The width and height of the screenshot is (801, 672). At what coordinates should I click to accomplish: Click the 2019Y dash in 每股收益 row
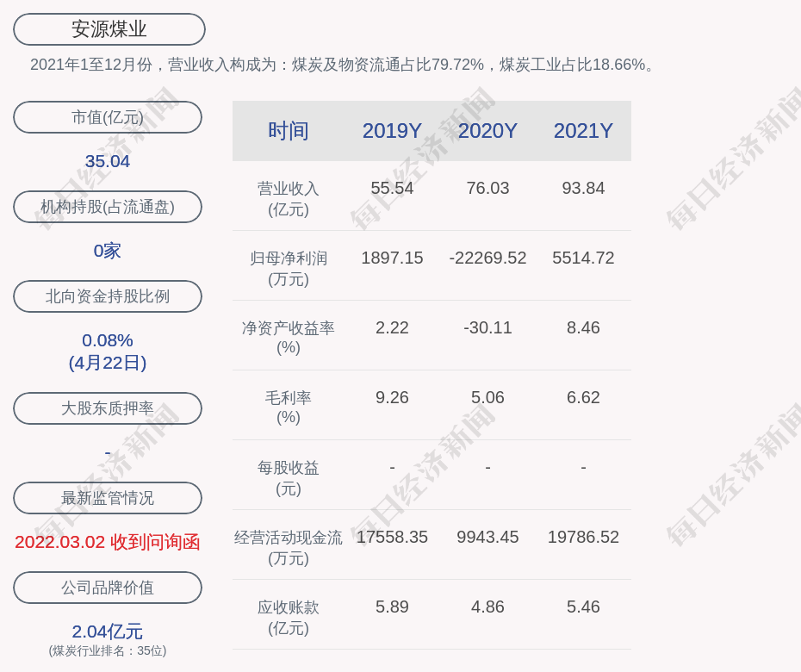392,467
